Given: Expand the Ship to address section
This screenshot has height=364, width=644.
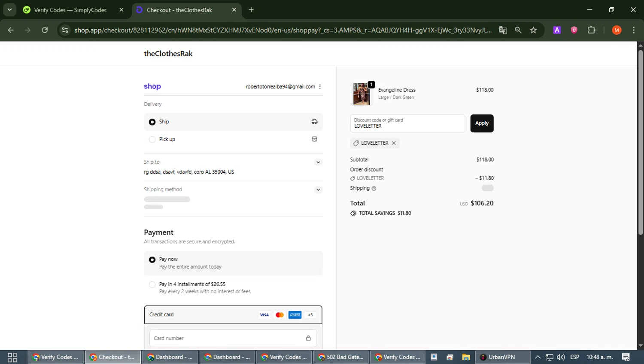Looking at the screenshot, I should click(x=318, y=162).
